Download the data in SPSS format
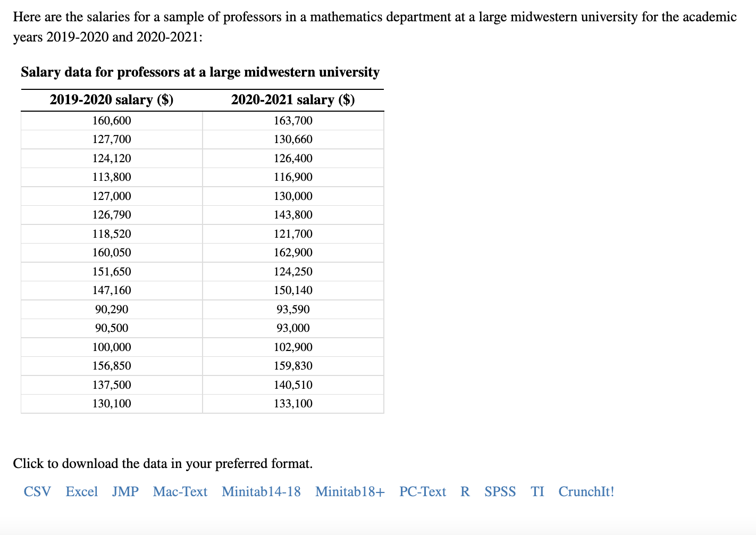This screenshot has width=756, height=535. pos(500,492)
